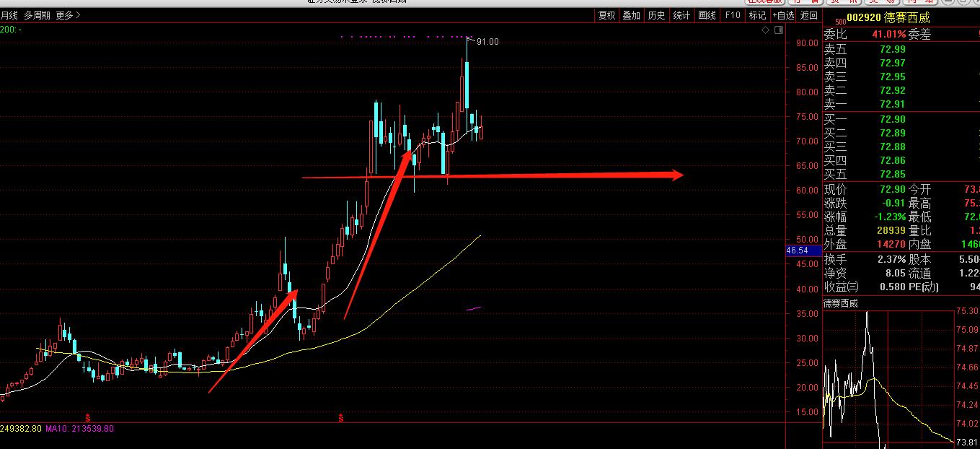Image resolution: width=980 pixels, height=449 pixels.
Task: Switch to the 月线 monthly period
Action: (9, 15)
